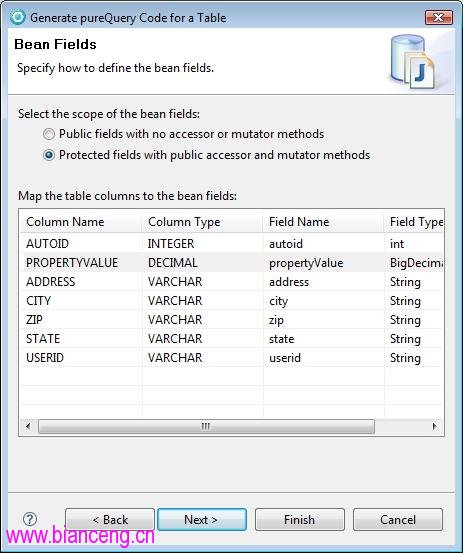Click the Column Name header

point(81,222)
